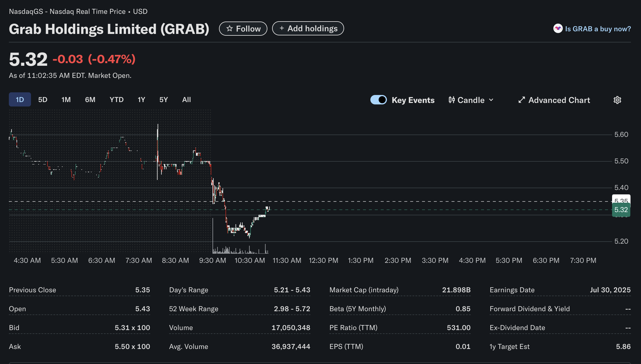Select the 6M chart range

[90, 100]
